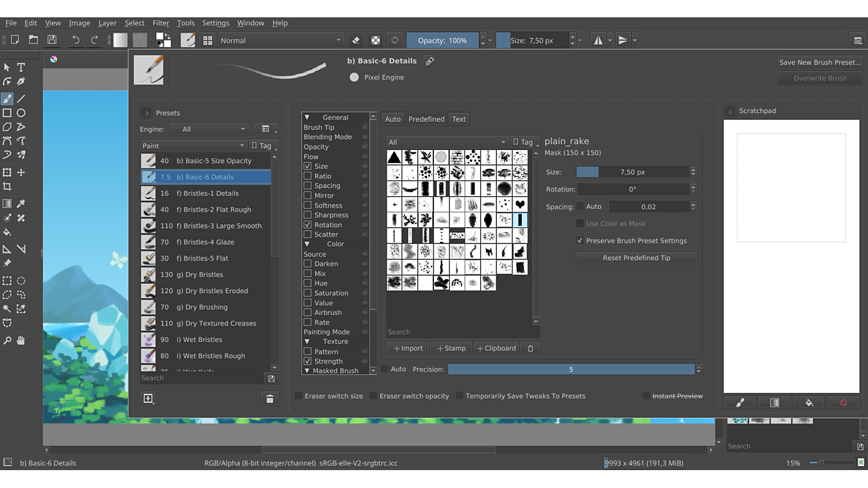Click the rename brush pencil icon

[429, 61]
